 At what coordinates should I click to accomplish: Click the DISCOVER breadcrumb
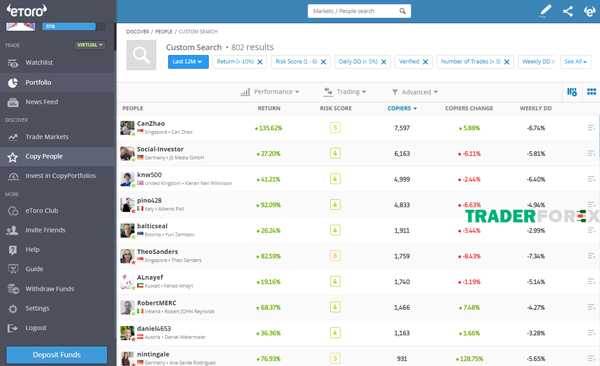click(x=137, y=32)
